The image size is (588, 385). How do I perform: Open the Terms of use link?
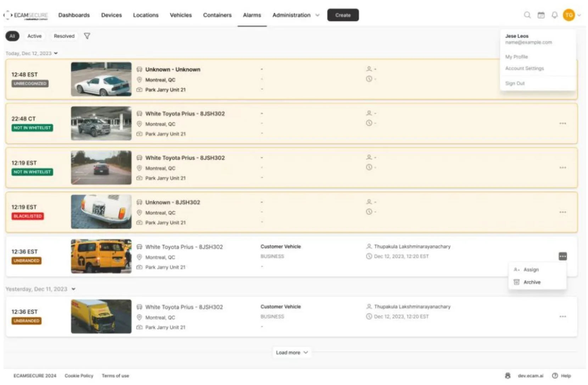coord(115,375)
